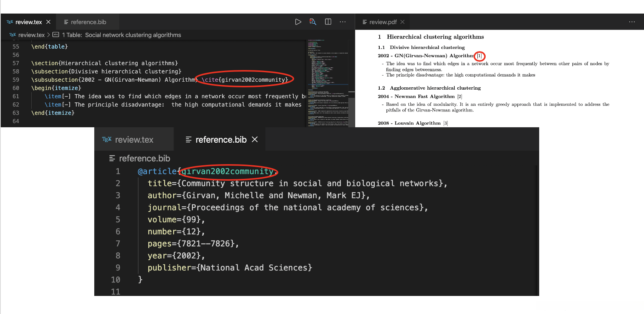The width and height of the screenshot is (644, 314).
Task: Click '\begin{itemize}' line in review.tex
Action: pyautogui.click(x=56, y=88)
